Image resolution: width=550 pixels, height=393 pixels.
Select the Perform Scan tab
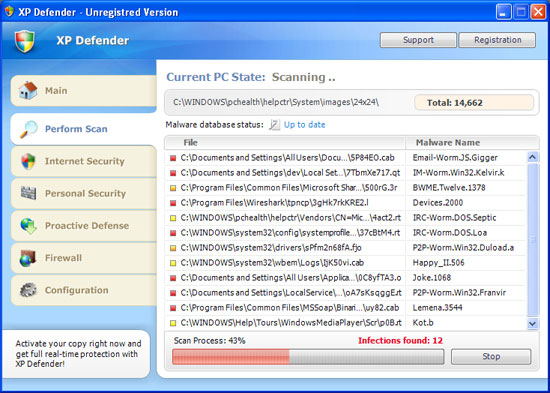click(x=83, y=129)
